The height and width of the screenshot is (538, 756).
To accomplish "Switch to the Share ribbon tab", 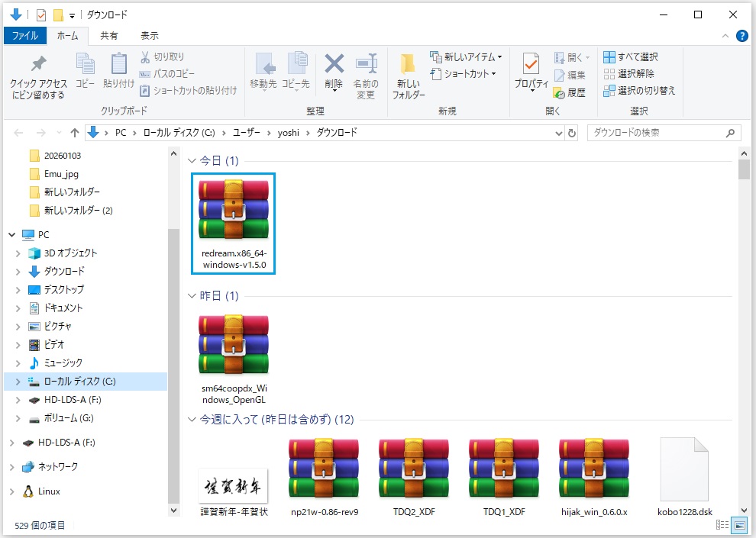I will click(109, 36).
